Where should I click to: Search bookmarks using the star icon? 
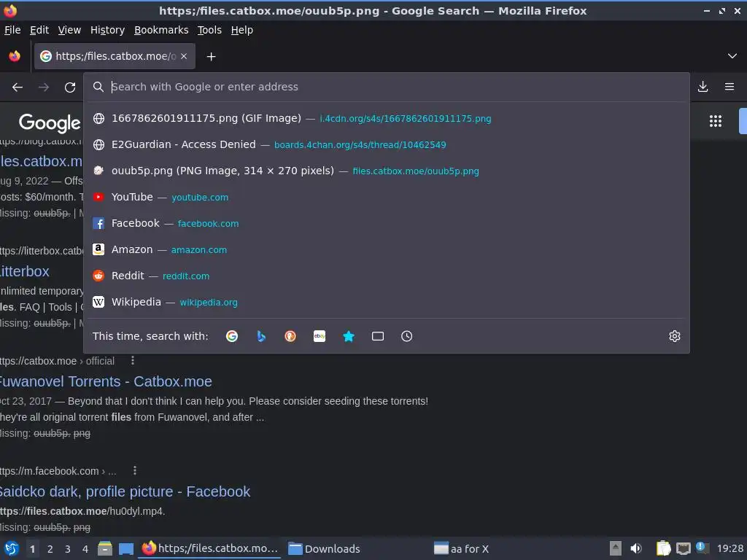click(x=349, y=336)
